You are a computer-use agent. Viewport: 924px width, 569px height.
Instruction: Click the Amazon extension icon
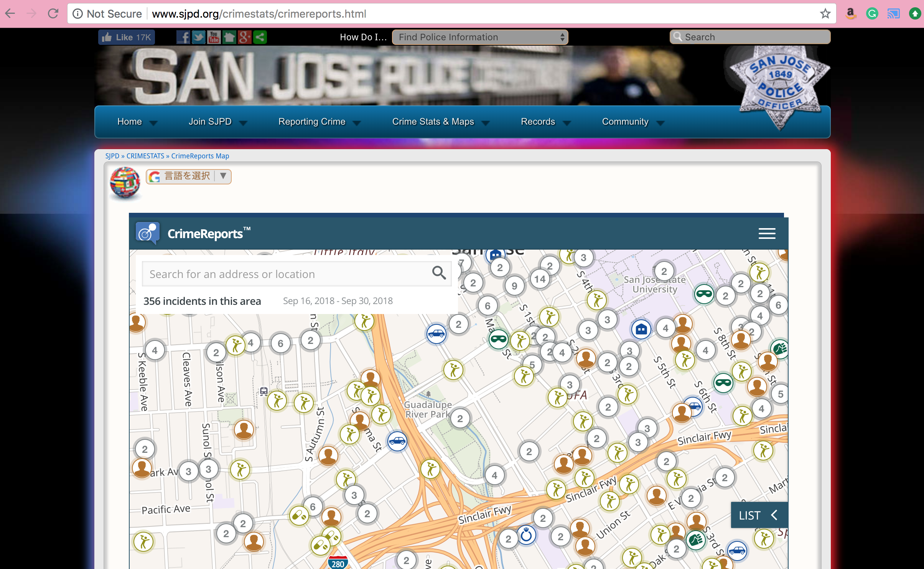click(x=850, y=14)
